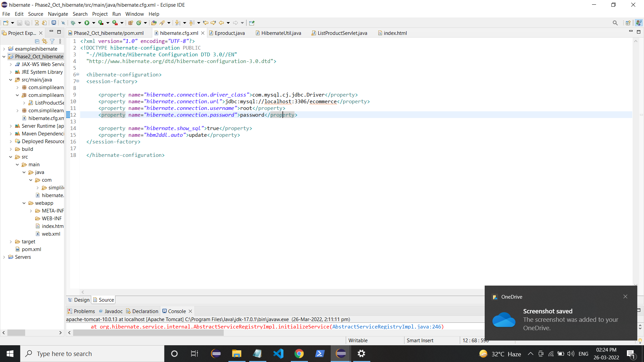Switch to the HibernateUtil.java editor tab
This screenshot has height=362, width=644.
click(x=281, y=33)
